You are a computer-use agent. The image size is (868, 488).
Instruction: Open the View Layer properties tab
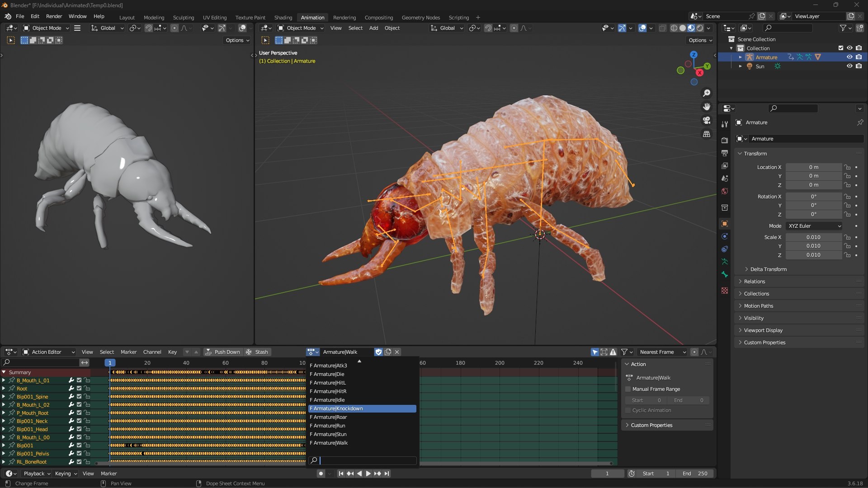[x=725, y=166]
